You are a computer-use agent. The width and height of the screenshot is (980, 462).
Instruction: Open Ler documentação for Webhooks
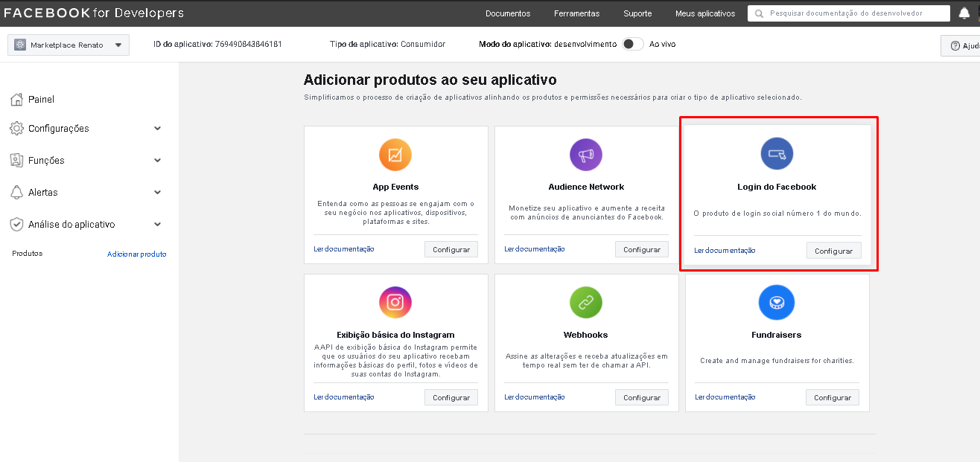(x=535, y=397)
